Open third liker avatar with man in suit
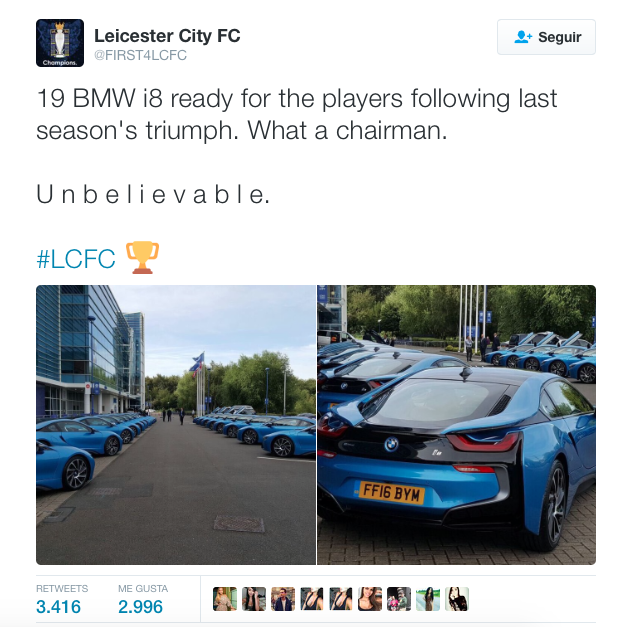624x627 pixels. coord(283,599)
